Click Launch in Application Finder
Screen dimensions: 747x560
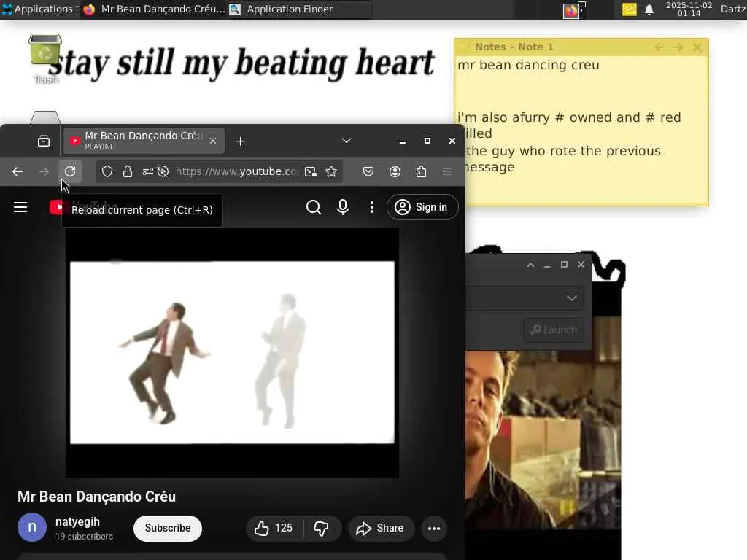[x=554, y=330]
